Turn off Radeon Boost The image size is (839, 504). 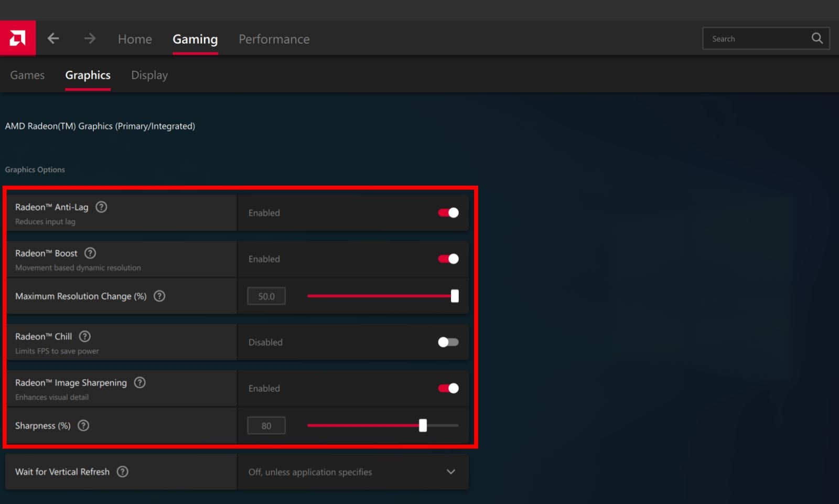[448, 259]
